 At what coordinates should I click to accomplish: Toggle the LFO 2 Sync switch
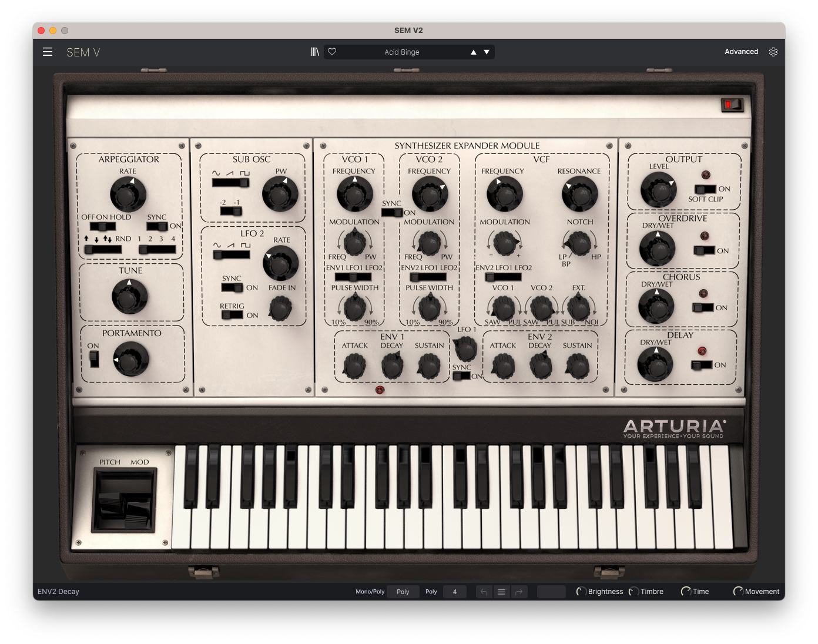232,287
